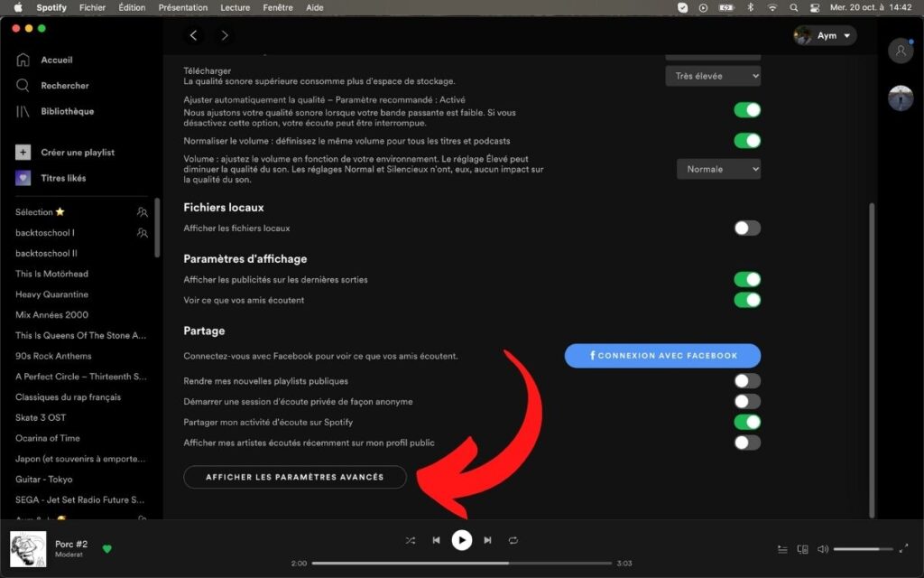Click the plus icon for Créer une playlist
Screen dimensions: 924x578
[23, 152]
